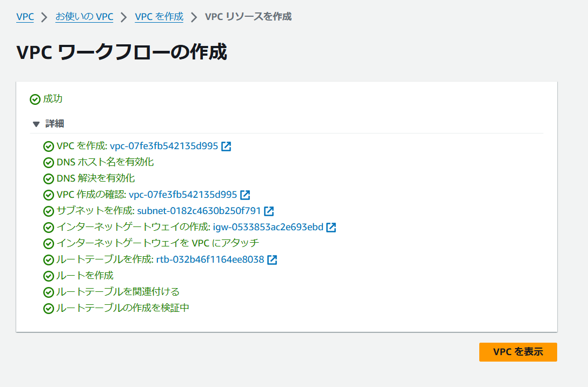Open rtb-032b46f1164ee8038 link
588x387 pixels.
(210, 259)
